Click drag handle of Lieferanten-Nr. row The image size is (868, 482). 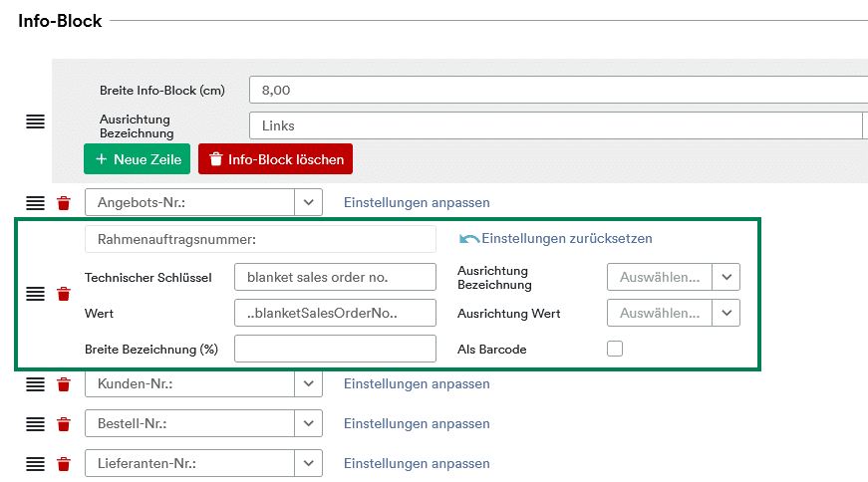click(x=36, y=464)
